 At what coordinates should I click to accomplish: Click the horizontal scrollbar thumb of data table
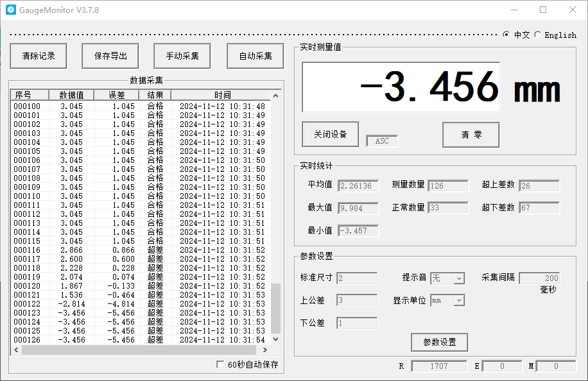(x=139, y=350)
